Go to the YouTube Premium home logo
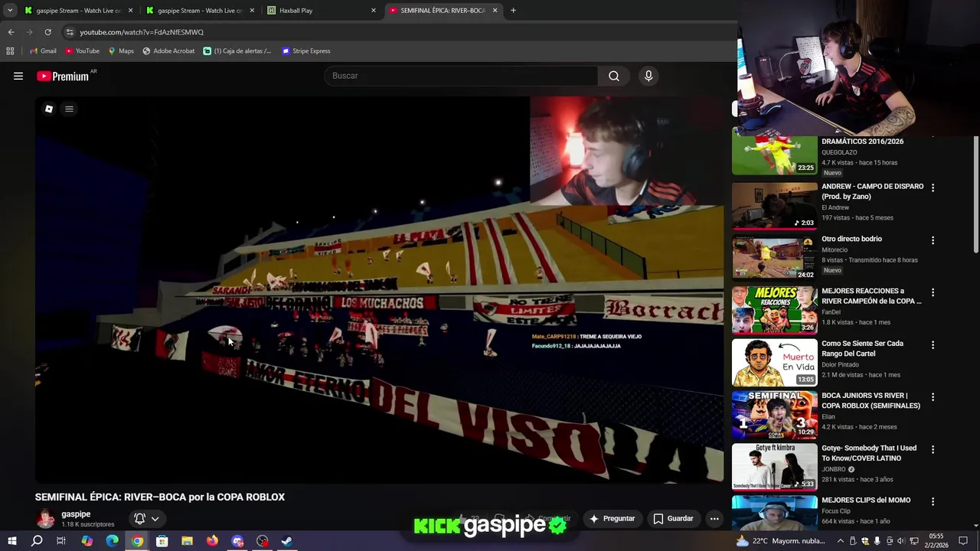This screenshot has height=551, width=980. (63, 76)
